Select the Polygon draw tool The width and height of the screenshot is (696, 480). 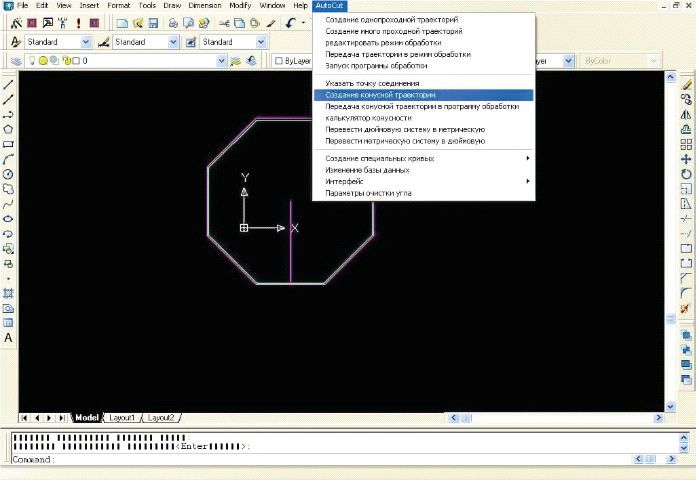coord(9,129)
